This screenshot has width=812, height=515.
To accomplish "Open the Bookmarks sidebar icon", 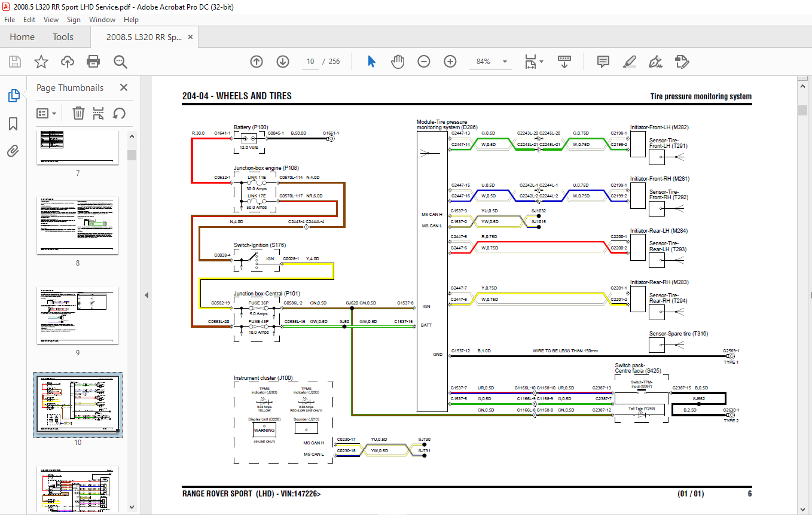I will [13, 124].
